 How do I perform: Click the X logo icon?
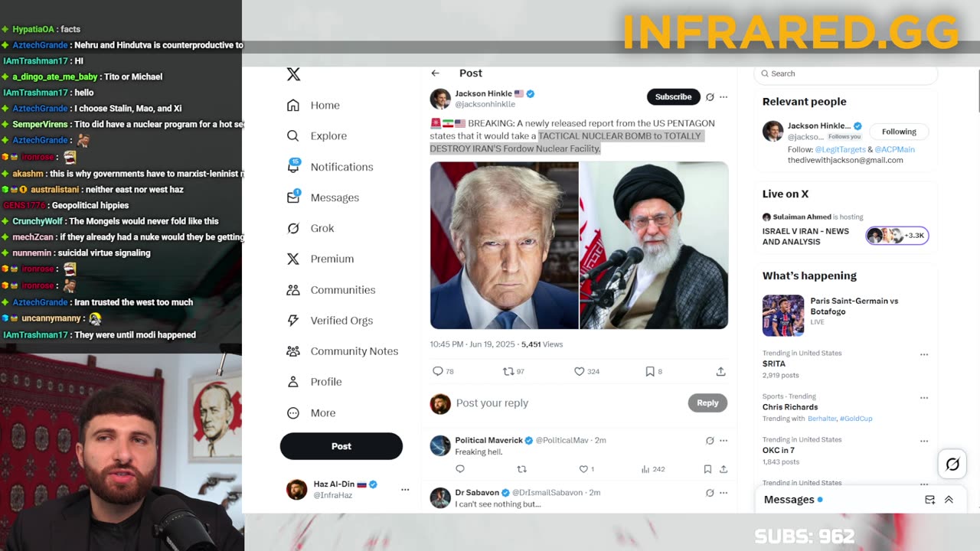pos(293,74)
